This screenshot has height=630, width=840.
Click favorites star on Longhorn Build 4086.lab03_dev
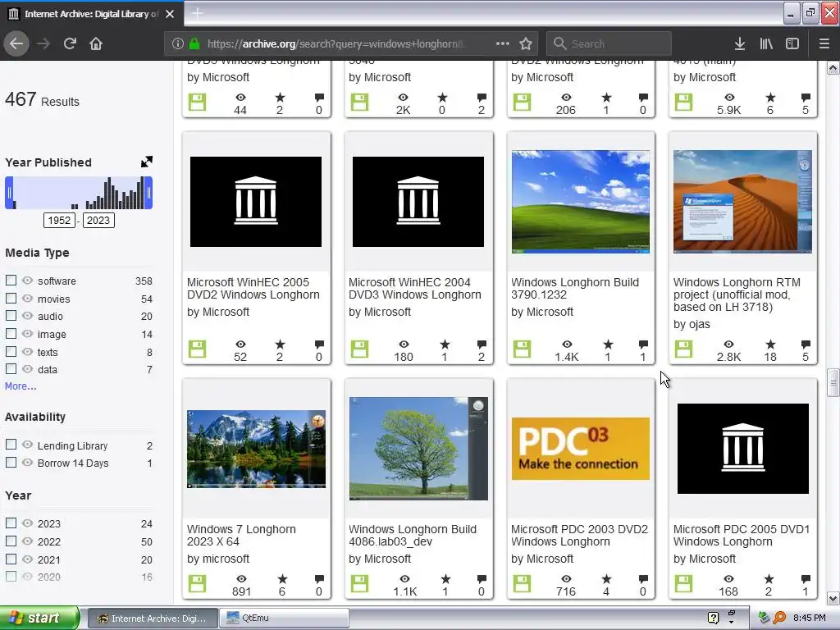click(x=445, y=578)
